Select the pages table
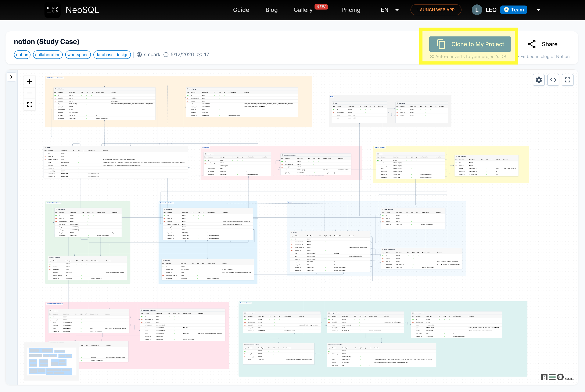Screen dimensions: 585x392 tap(330, 252)
